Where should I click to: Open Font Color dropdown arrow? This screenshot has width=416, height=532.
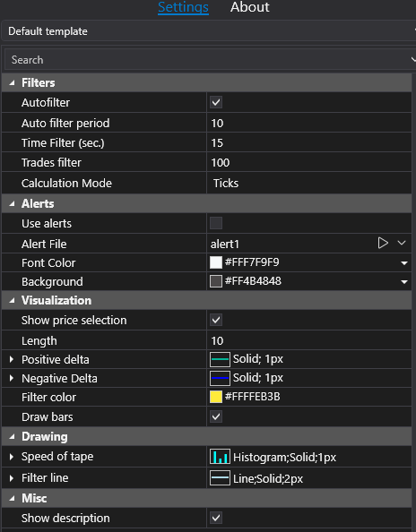pos(404,263)
